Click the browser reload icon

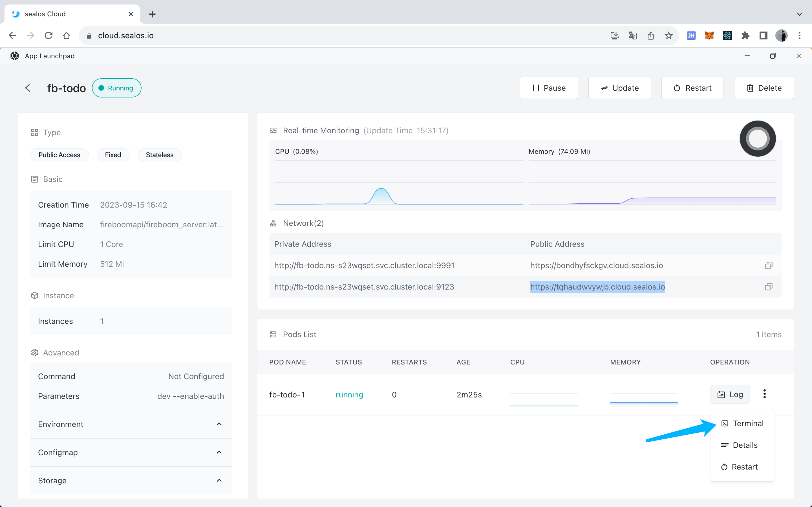(x=49, y=35)
